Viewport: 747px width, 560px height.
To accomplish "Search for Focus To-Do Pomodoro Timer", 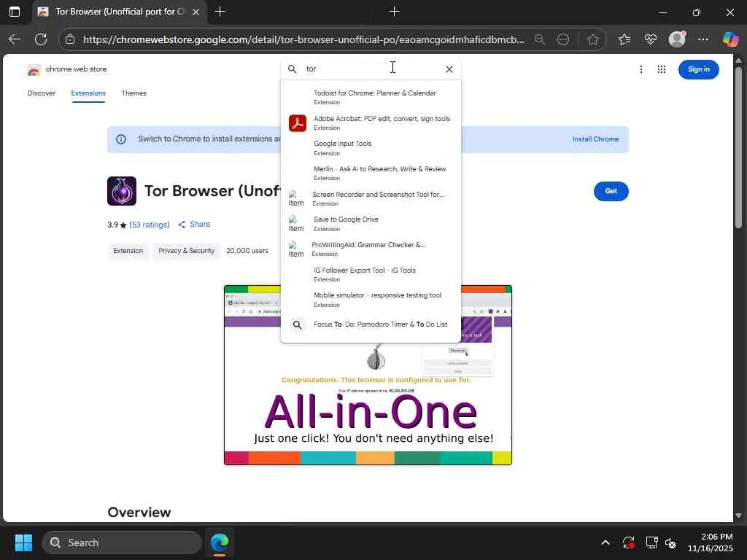I will click(x=371, y=324).
